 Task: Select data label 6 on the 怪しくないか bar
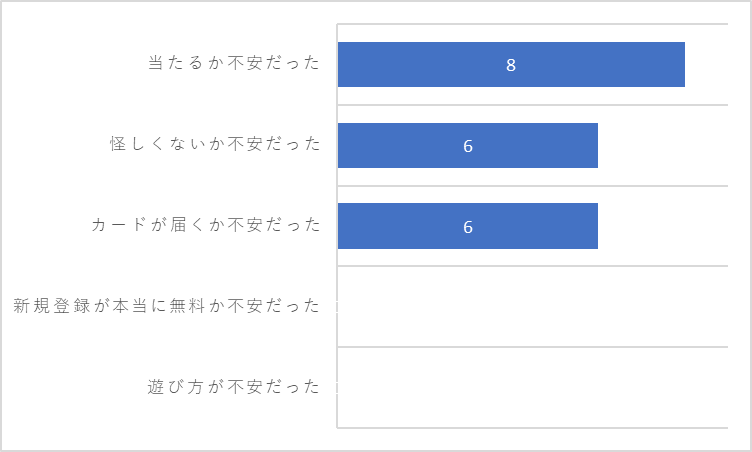[468, 146]
